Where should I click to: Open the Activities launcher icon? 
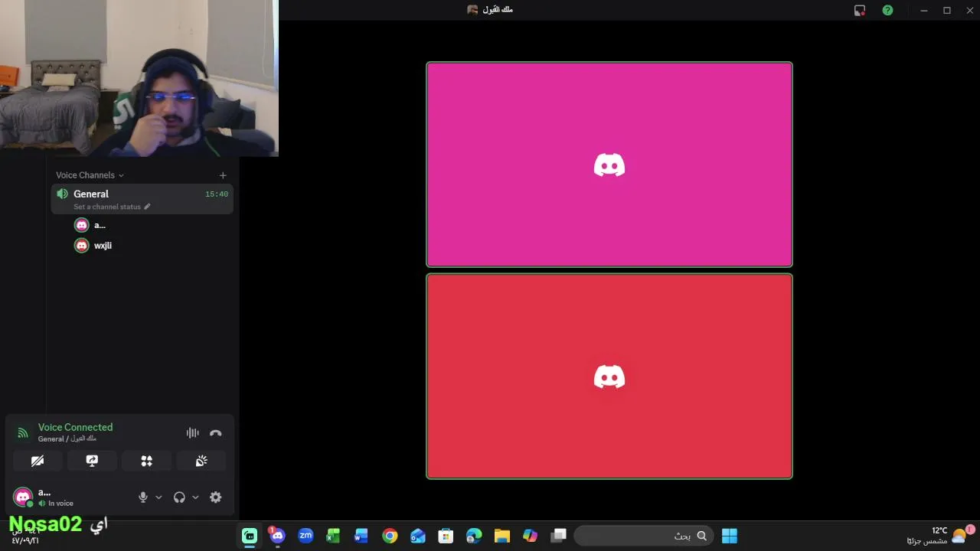[x=147, y=461]
